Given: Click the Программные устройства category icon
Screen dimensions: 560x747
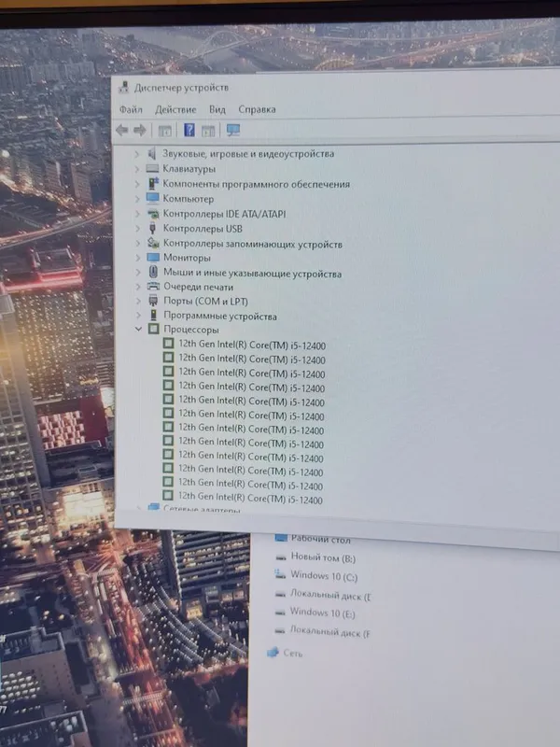Looking at the screenshot, I should point(153,315).
